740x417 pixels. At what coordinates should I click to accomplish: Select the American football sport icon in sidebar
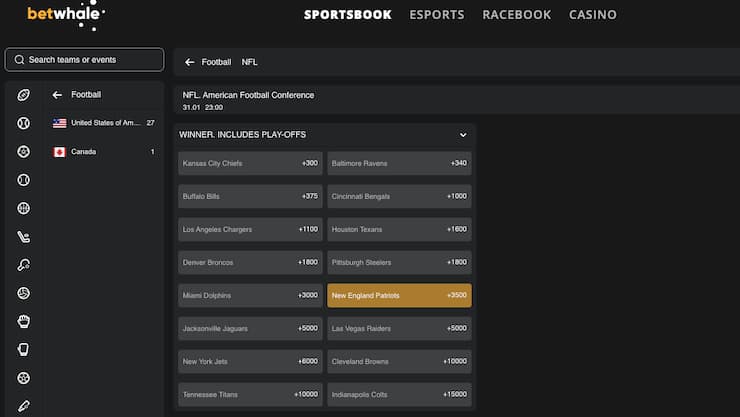click(23, 95)
